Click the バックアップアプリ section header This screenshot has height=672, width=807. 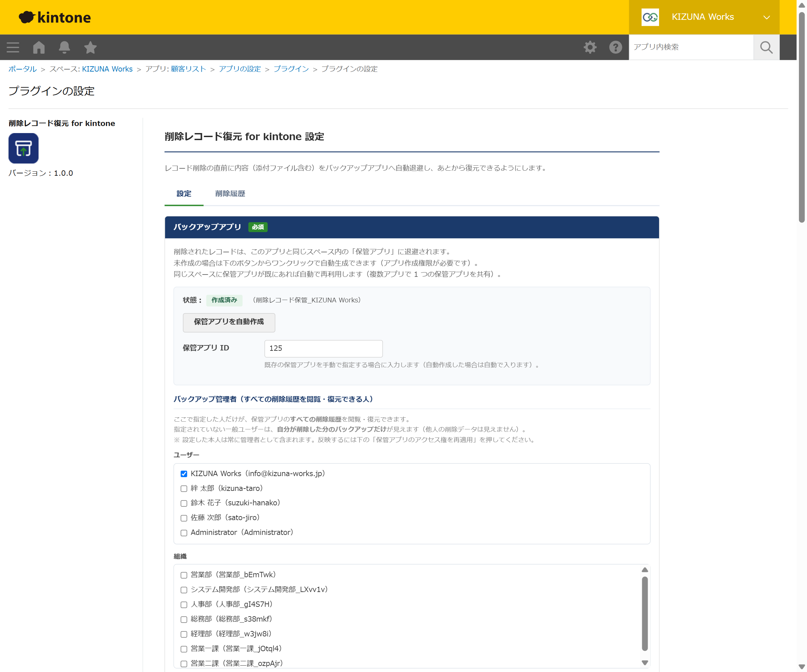coord(412,227)
